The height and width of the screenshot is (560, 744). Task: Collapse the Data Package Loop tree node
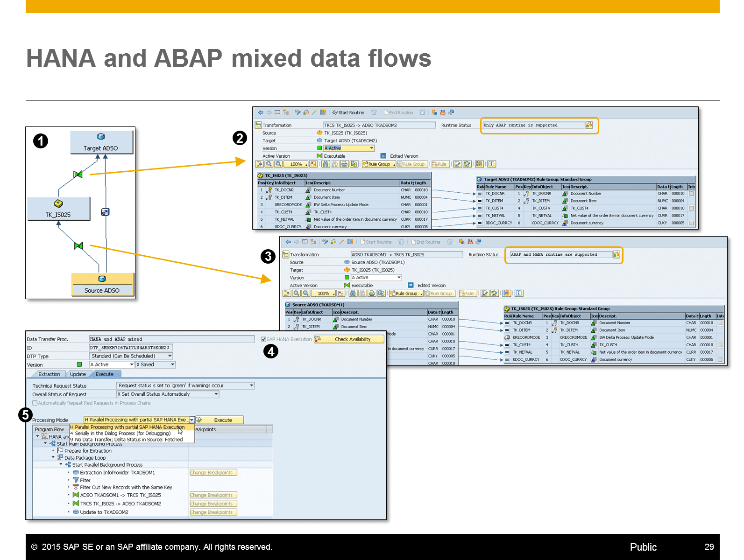tap(53, 458)
